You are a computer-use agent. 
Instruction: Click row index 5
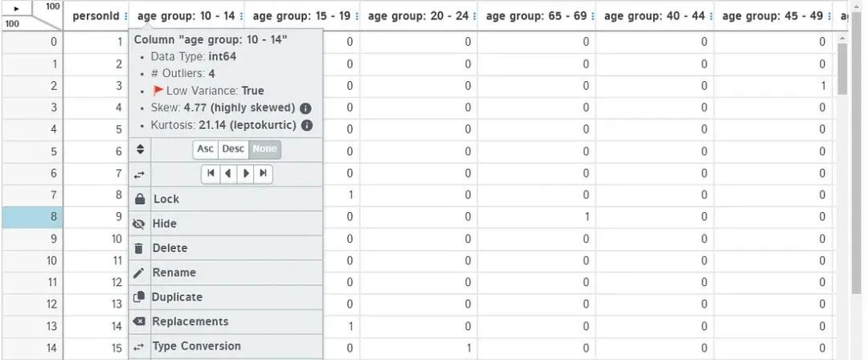point(33,151)
